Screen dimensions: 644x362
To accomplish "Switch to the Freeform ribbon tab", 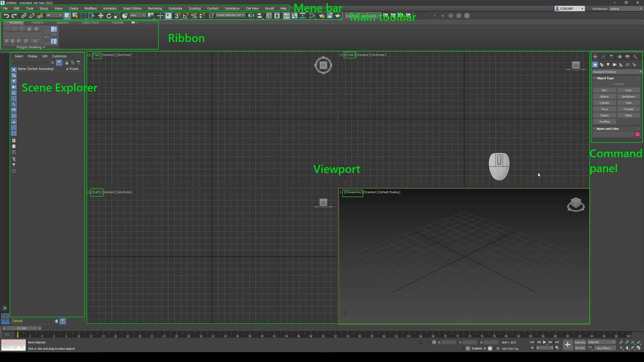I will 37,23.
